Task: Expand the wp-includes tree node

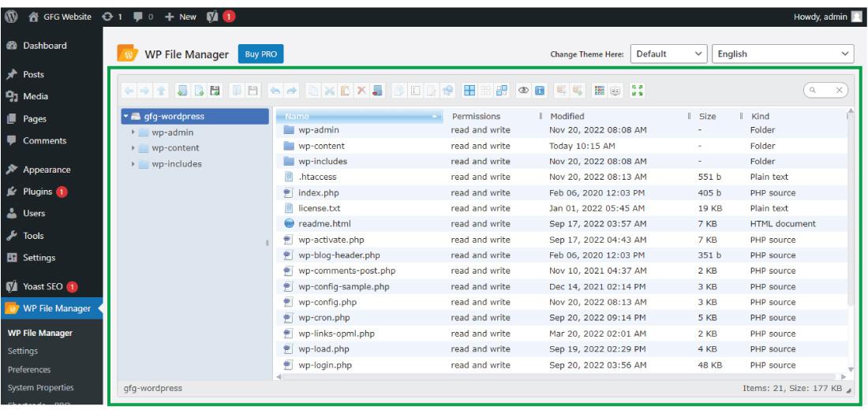Action: [133, 164]
